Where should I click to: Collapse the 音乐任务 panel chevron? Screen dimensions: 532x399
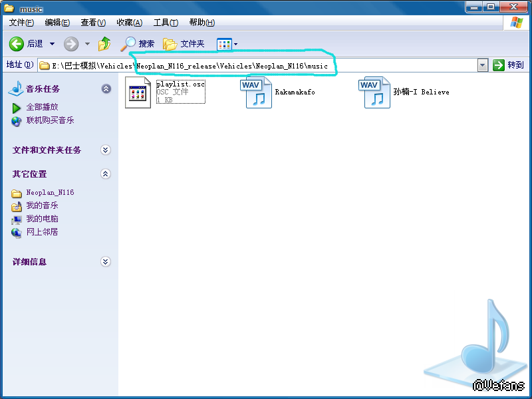coord(106,89)
